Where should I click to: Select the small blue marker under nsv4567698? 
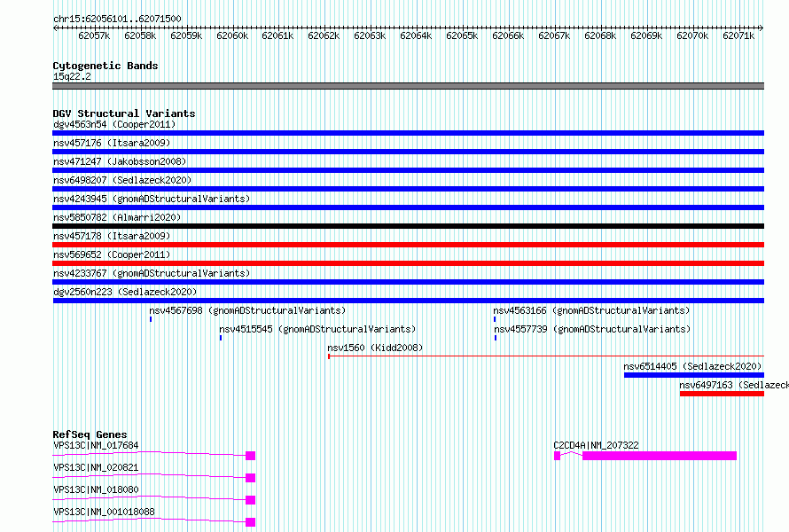151,319
